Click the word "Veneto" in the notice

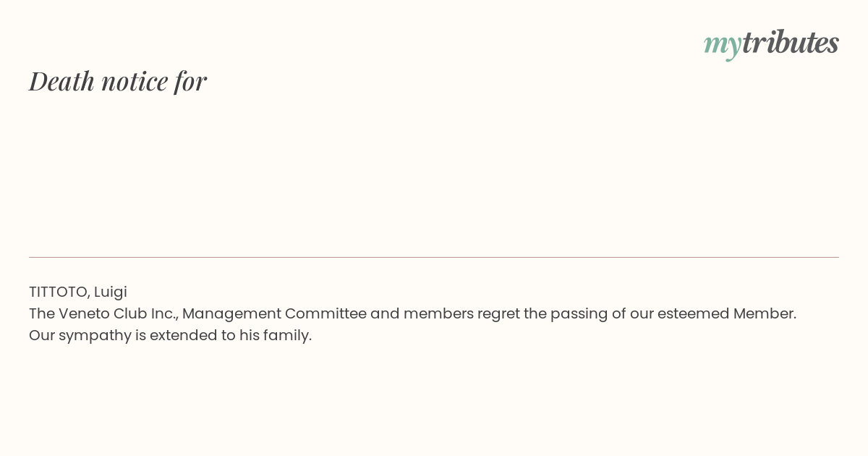point(84,313)
